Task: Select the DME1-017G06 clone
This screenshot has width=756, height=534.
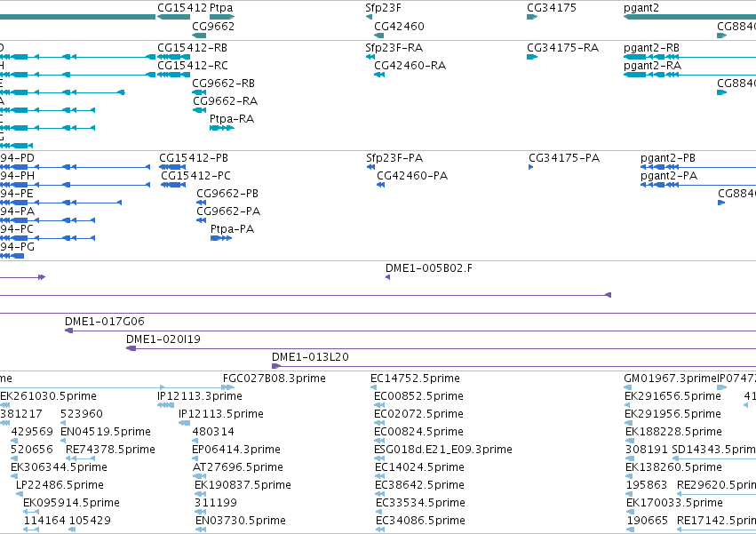Action: (105, 322)
